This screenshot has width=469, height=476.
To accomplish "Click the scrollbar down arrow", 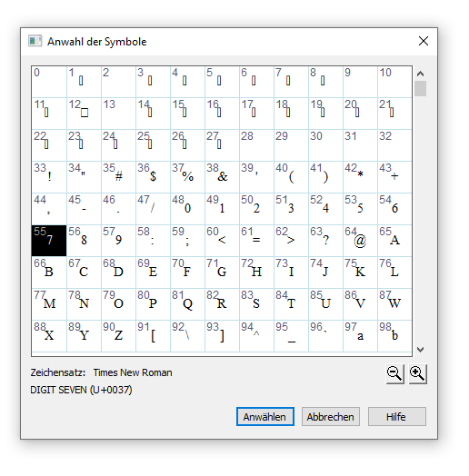I will [420, 350].
